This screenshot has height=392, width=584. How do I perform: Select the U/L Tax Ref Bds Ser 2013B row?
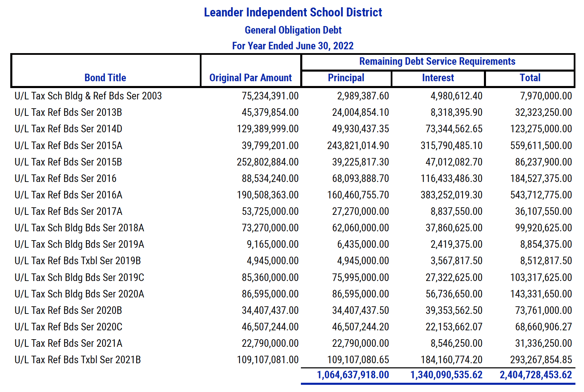[293, 112]
